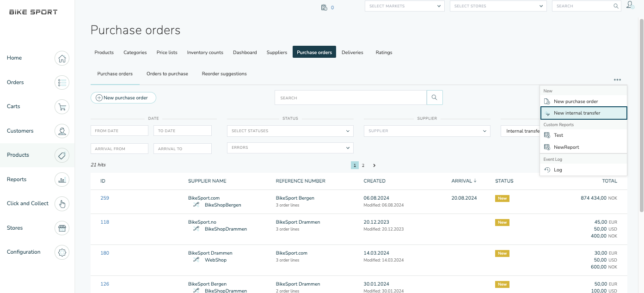
Task: Click the Arrival To field
Action: point(183,149)
